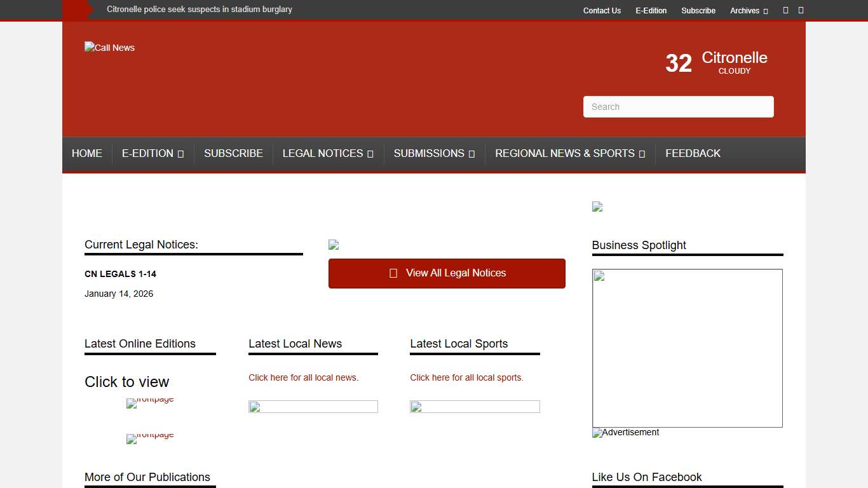
Task: Read the stadium burglary headline in the ticker
Action: (200, 10)
